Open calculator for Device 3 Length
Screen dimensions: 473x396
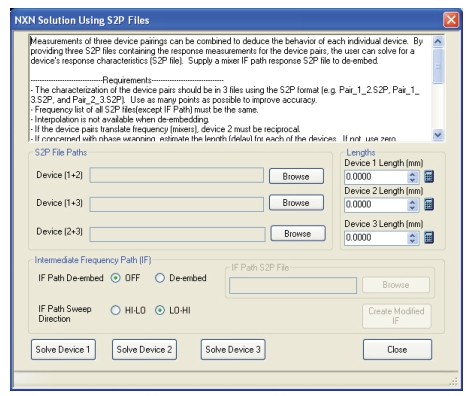click(x=429, y=238)
